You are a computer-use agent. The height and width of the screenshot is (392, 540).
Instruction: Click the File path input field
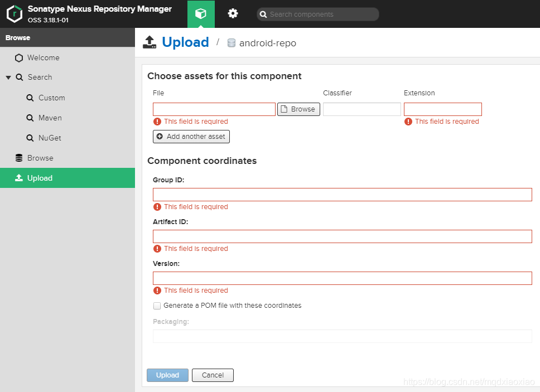tap(214, 109)
